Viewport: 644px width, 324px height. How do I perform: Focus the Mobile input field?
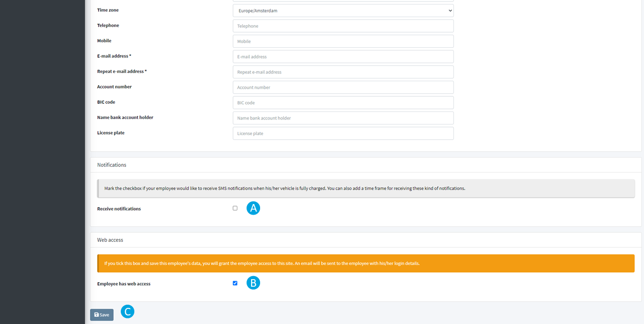(343, 41)
